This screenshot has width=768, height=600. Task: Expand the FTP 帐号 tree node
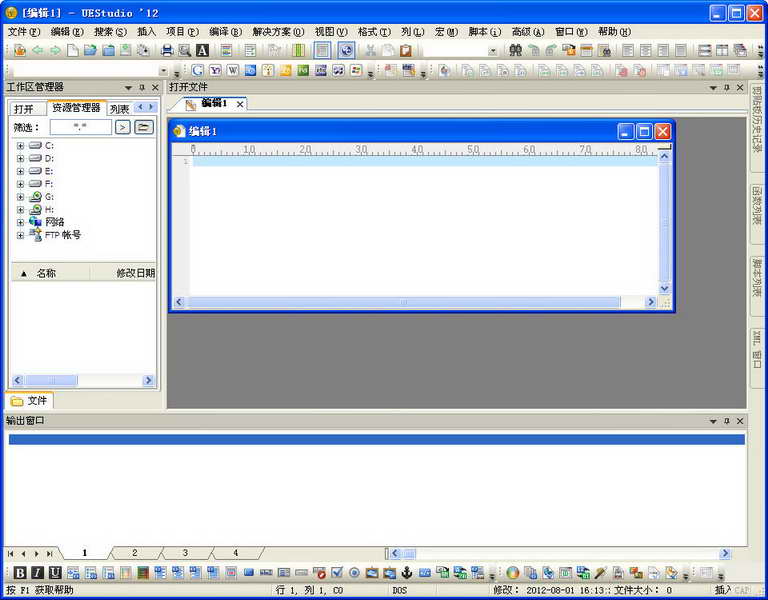pos(20,235)
